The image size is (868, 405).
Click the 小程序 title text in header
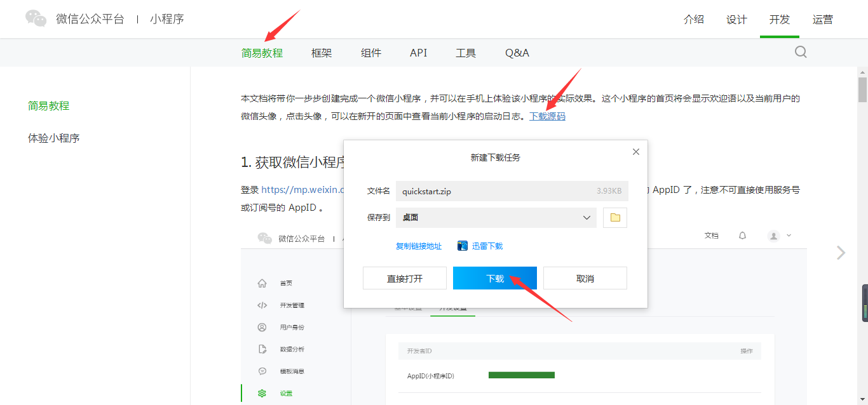[167, 19]
